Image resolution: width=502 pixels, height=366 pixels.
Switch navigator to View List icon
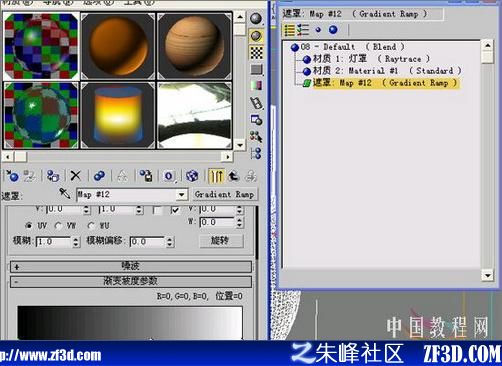[289, 30]
